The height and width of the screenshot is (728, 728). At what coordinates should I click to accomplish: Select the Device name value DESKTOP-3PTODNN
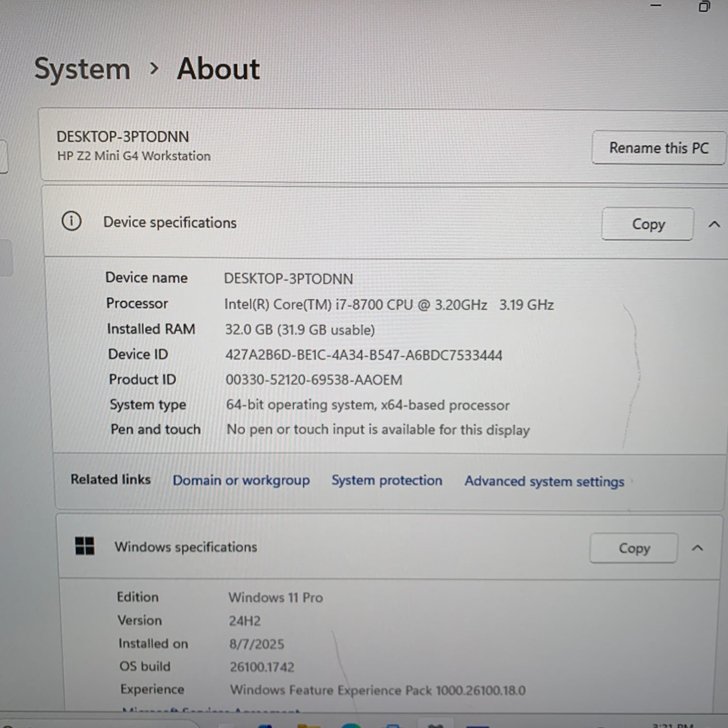pos(288,279)
